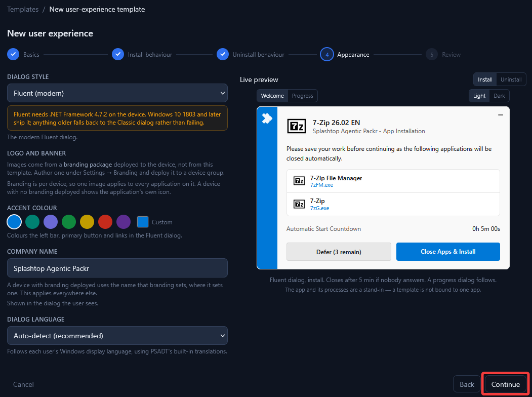Show the Welcome preview tab
532x397 pixels.
pos(272,96)
